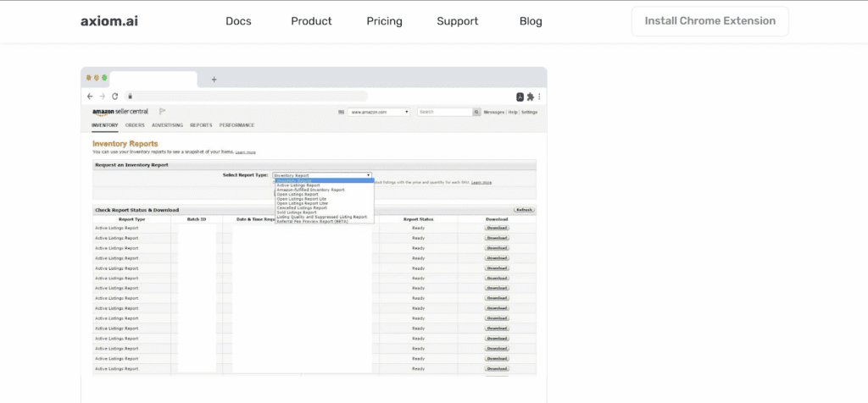Click the browser back arrow icon
The image size is (868, 403).
(90, 97)
